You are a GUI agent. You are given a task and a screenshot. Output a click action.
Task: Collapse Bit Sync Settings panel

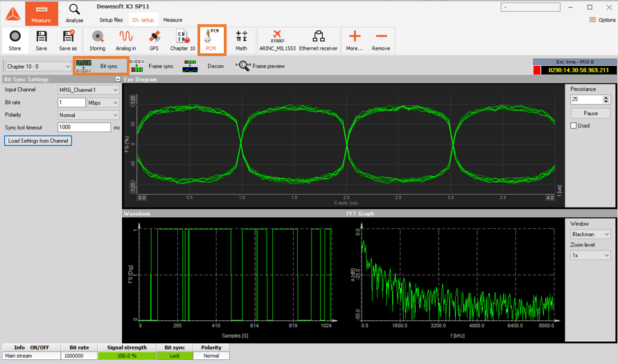point(118,79)
